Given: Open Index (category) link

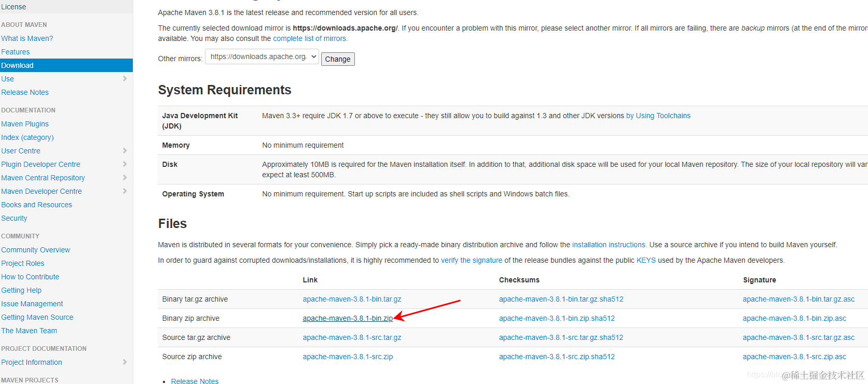Looking at the screenshot, I should (27, 137).
